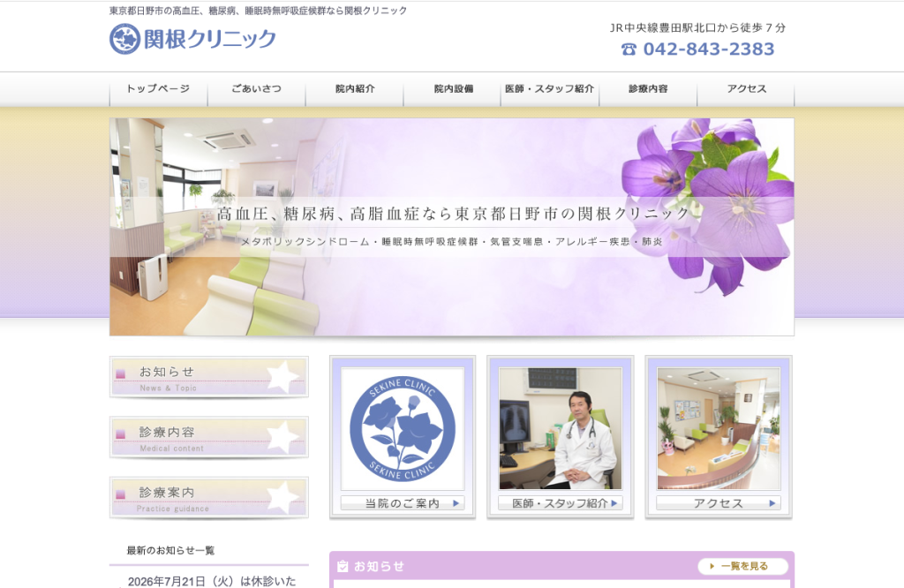Click the SEKINE CLINIC flower emblem
Screen dimensions: 904x588
403,429
